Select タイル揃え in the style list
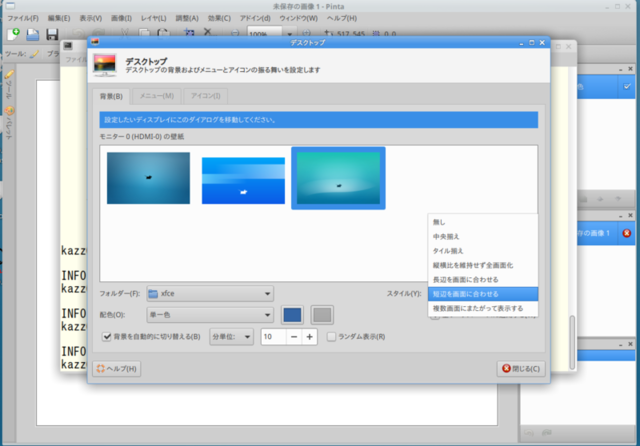The height and width of the screenshot is (446, 640). [483, 251]
